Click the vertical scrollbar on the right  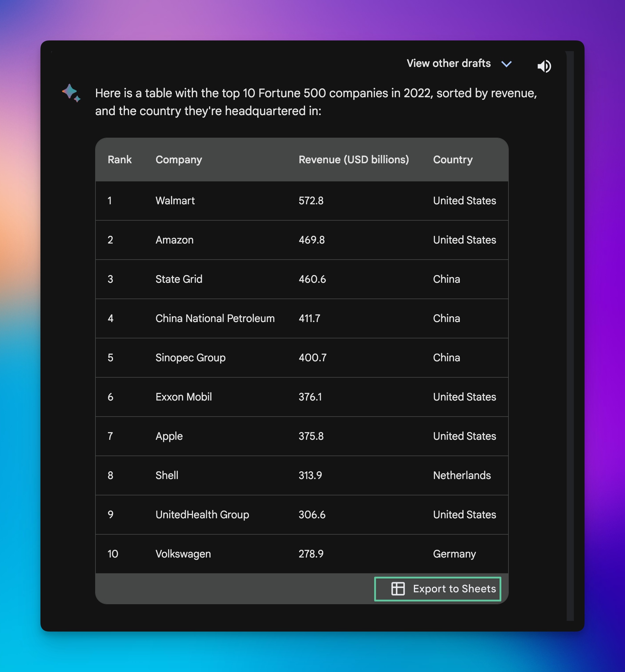[570, 336]
